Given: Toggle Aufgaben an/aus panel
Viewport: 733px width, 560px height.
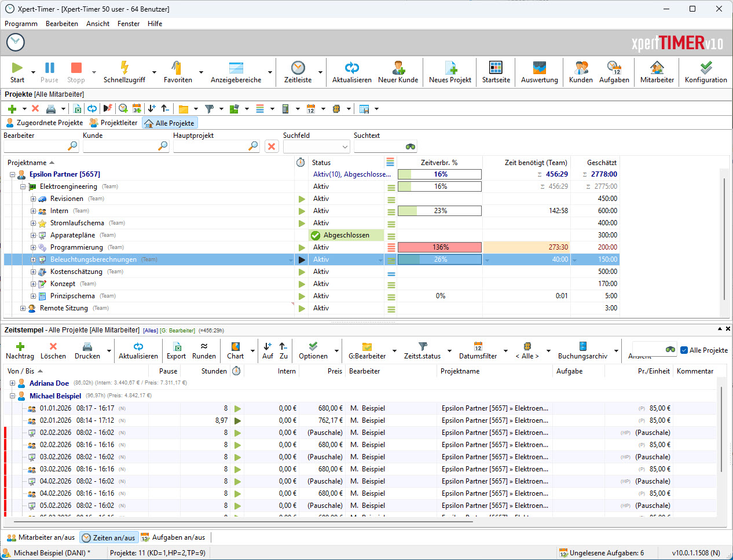Looking at the screenshot, I should 173,537.
